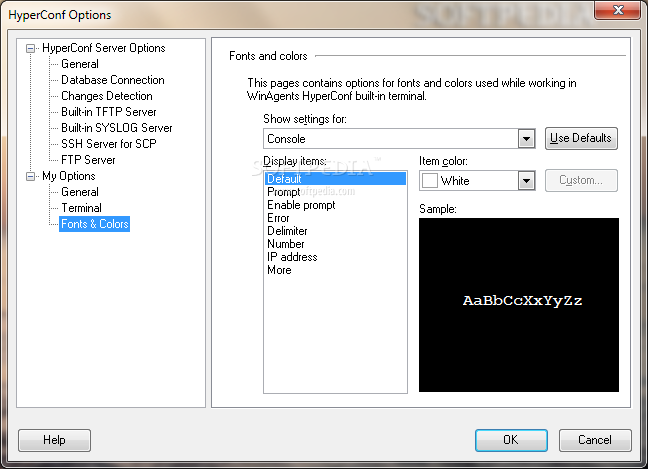Open the Show settings for dropdown arrow
Image resolution: width=648 pixels, height=469 pixels.
point(526,139)
